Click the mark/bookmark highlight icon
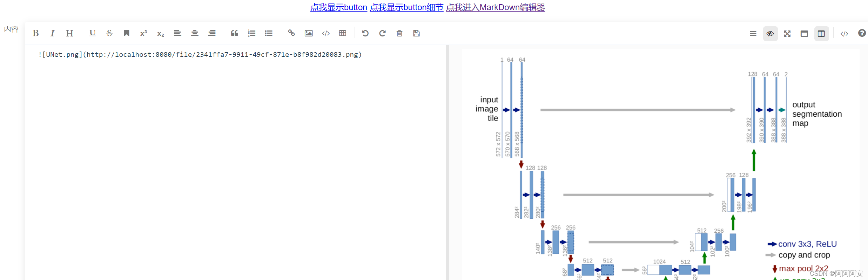 tap(126, 33)
